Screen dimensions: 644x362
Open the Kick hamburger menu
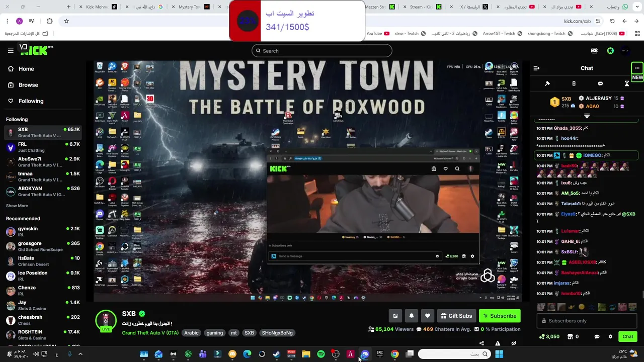click(11, 51)
